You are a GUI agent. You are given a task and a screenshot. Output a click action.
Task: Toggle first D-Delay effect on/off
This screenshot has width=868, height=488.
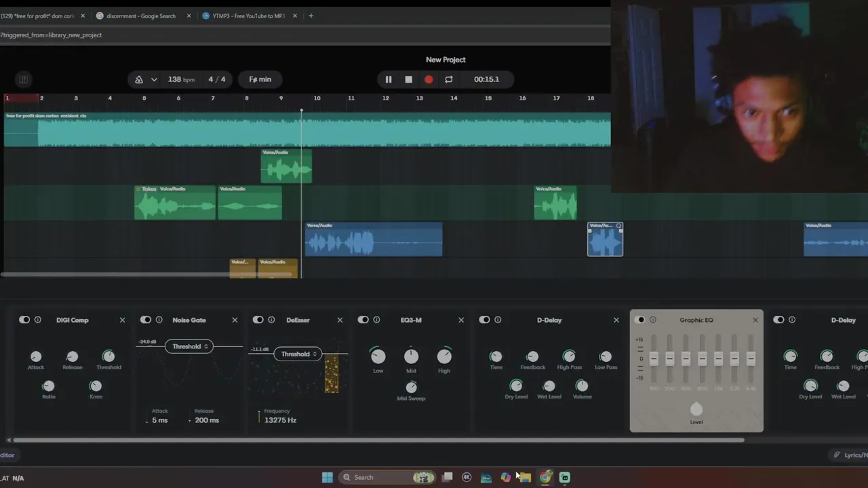click(484, 320)
